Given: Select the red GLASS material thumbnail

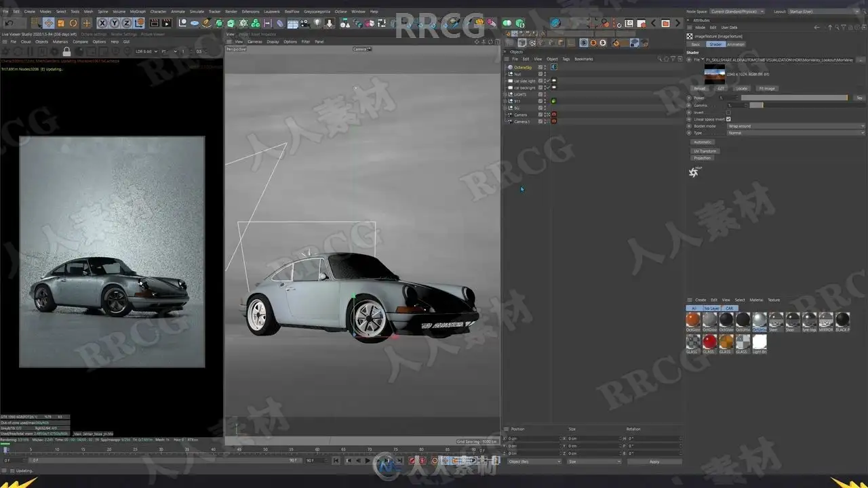Looking at the screenshot, I should 709,341.
